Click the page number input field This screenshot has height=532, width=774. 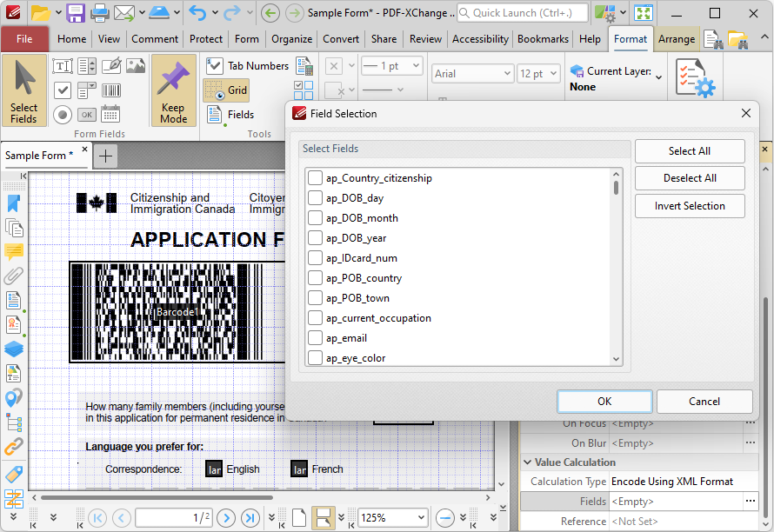pyautogui.click(x=171, y=517)
